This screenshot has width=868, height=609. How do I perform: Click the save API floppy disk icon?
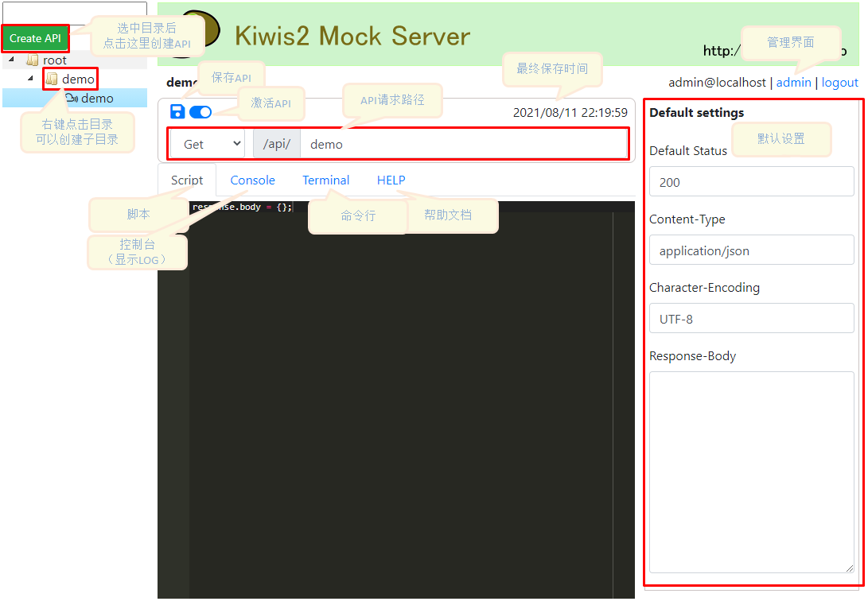(x=177, y=112)
